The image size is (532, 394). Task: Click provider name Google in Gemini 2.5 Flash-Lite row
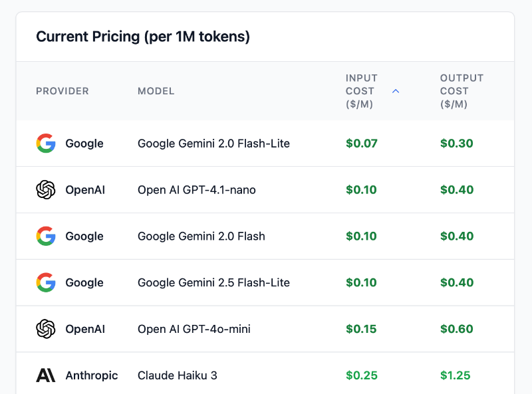pos(84,283)
